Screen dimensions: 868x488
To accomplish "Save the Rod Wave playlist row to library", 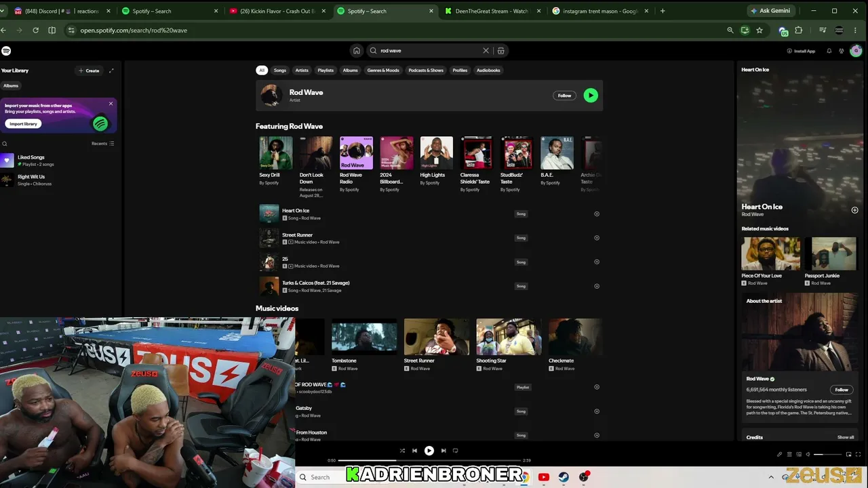I will tap(597, 387).
